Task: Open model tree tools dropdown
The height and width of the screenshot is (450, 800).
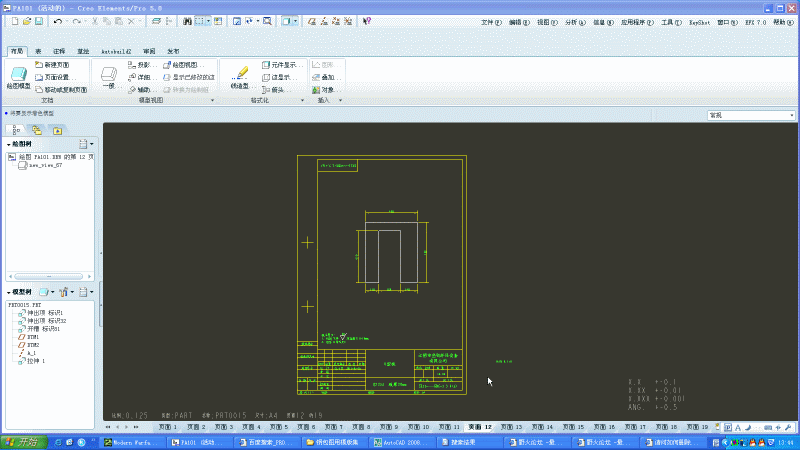Action: (66, 292)
